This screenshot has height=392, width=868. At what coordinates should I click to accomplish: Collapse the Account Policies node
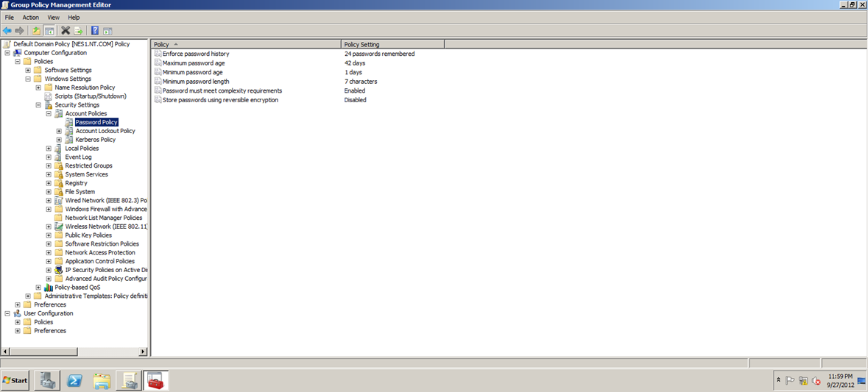point(49,113)
